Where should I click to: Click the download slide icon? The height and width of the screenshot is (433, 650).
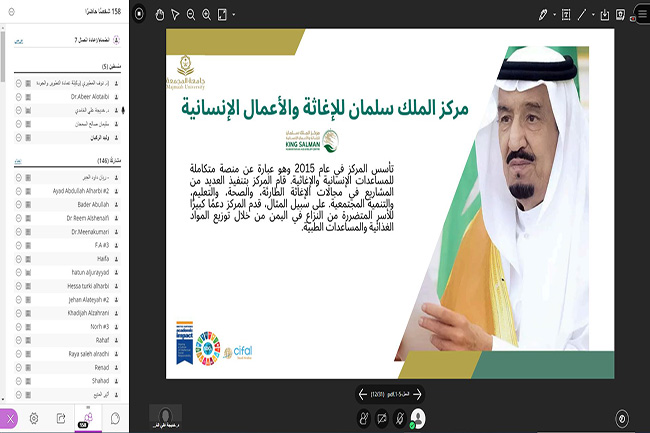pyautogui.click(x=605, y=15)
